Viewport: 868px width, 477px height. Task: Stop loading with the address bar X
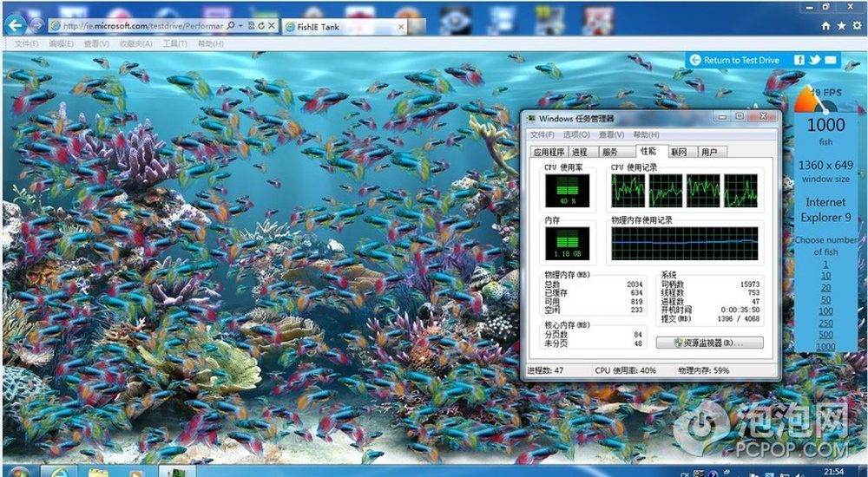271,25
